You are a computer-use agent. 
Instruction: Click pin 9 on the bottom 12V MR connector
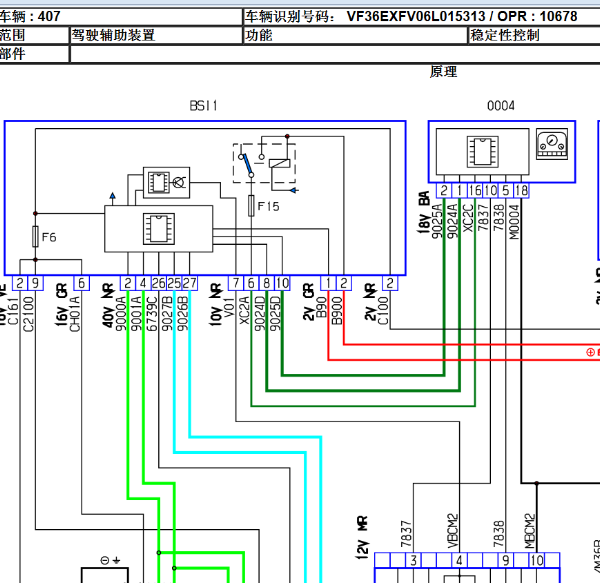[x=506, y=560]
